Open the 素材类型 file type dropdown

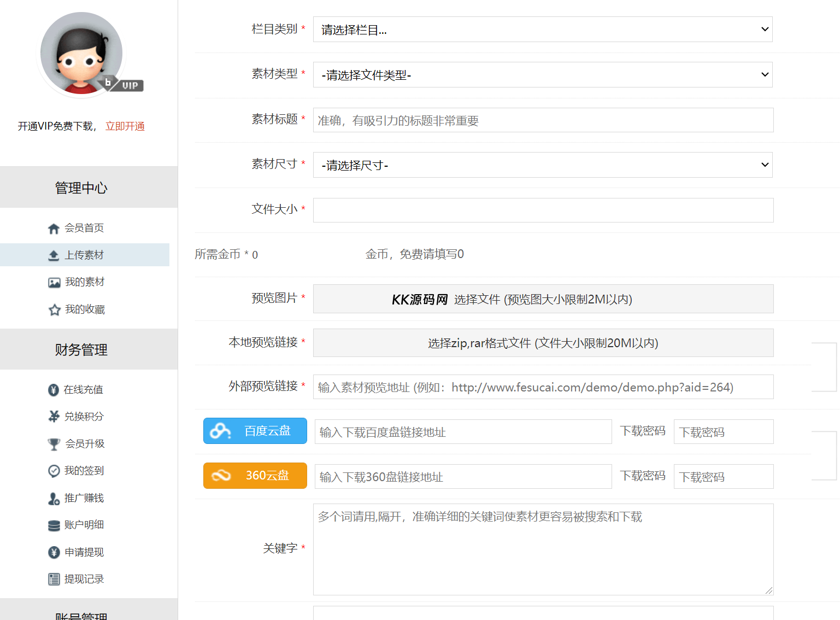point(543,75)
